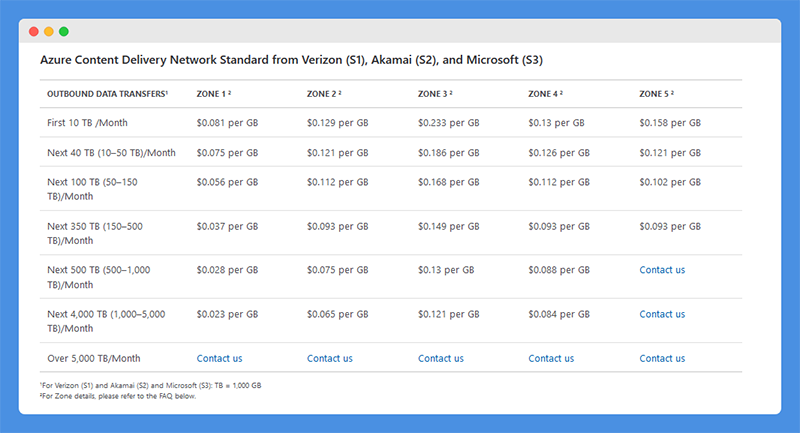Click the Next 100 TB (50–150 TB)/Month label
This screenshot has height=433, width=800.
coord(92,189)
